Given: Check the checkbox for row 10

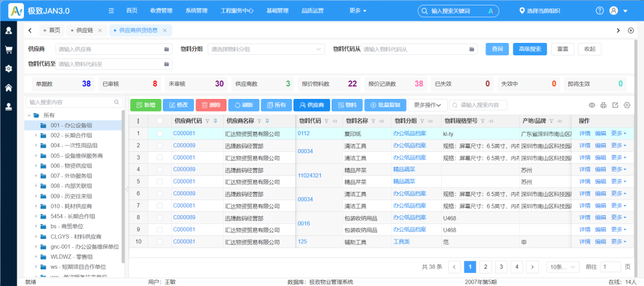Looking at the screenshot, I should coord(160,242).
